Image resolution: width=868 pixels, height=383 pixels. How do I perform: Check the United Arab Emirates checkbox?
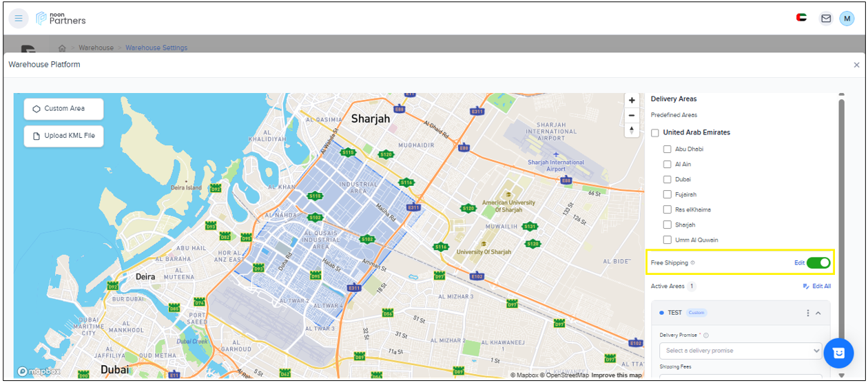click(655, 132)
